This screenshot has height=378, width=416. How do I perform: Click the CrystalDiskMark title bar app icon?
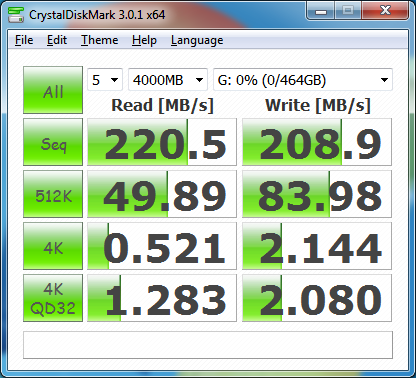(16, 15)
